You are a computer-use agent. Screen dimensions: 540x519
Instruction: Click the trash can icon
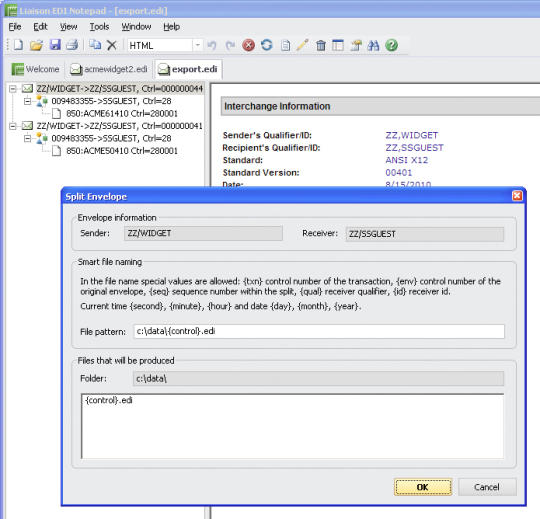pyautogui.click(x=321, y=45)
